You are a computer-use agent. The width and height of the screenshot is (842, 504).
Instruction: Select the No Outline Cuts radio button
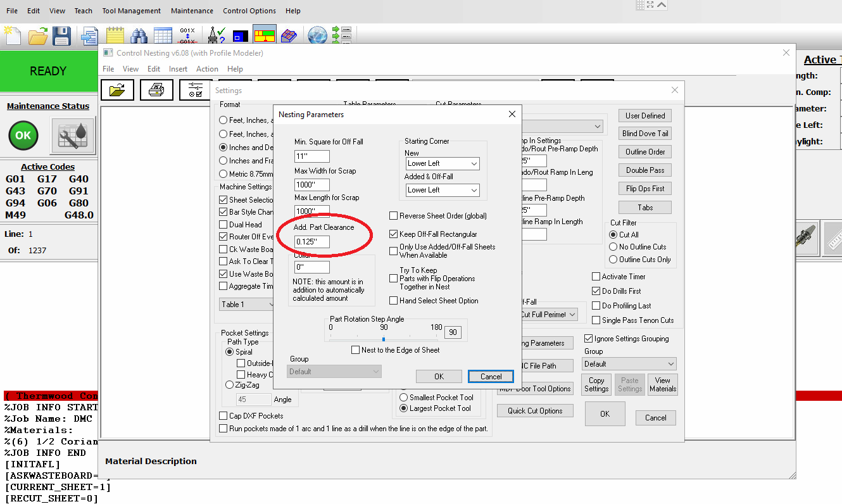tap(613, 247)
